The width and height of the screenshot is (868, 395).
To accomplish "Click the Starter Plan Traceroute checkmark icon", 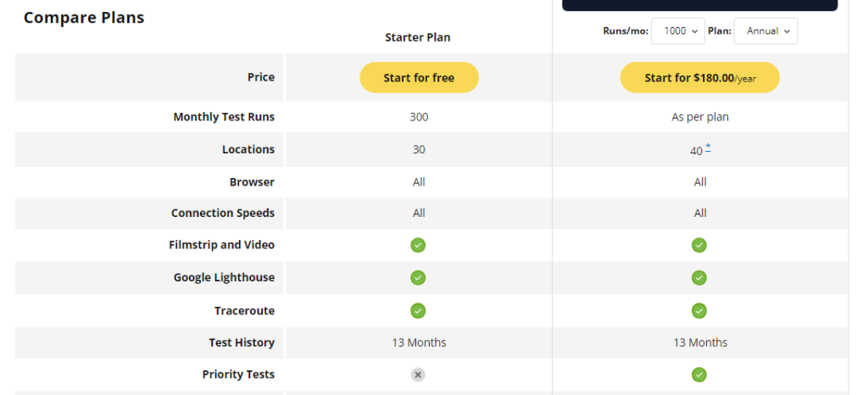I will click(x=418, y=310).
